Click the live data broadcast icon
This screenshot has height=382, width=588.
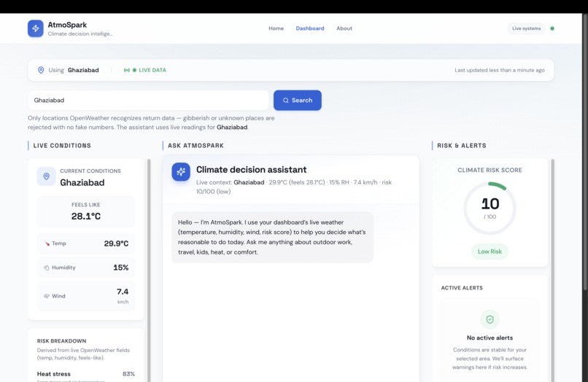[x=127, y=70]
